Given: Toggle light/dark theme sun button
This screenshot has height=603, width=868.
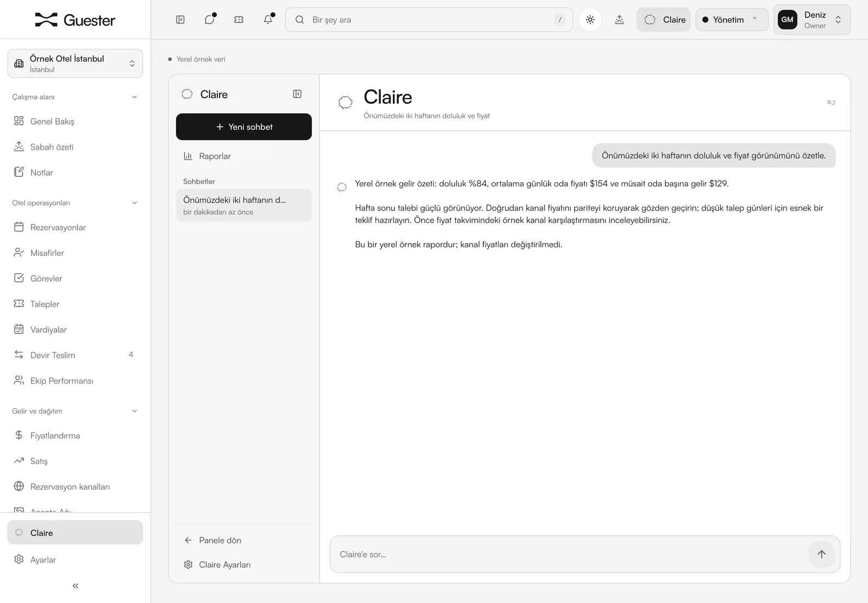Looking at the screenshot, I should (x=590, y=20).
